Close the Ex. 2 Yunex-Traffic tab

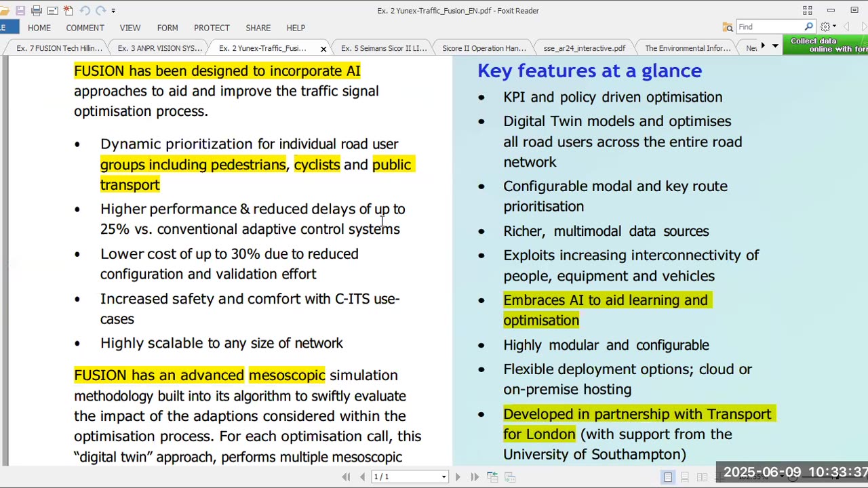(323, 49)
